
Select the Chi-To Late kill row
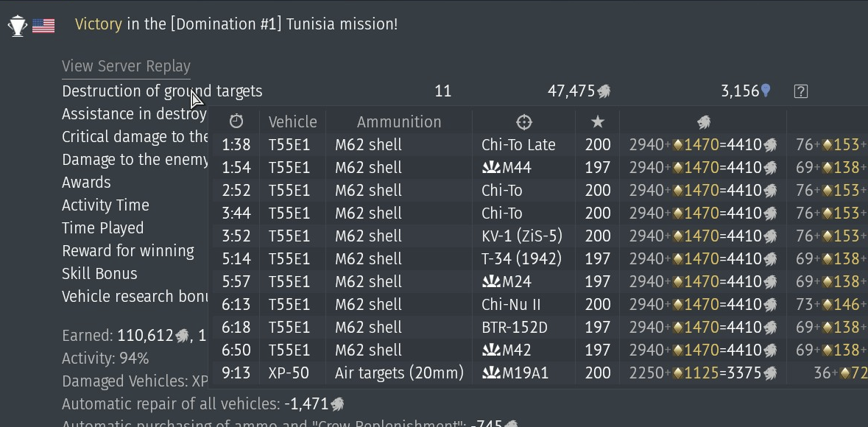pos(540,145)
